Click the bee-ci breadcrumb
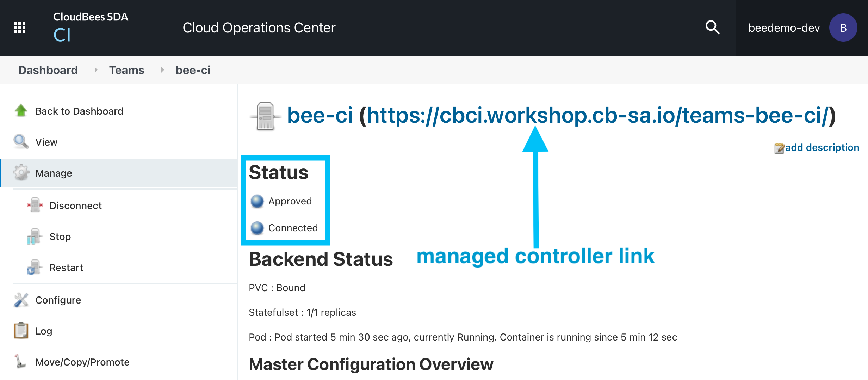Image resolution: width=868 pixels, height=380 pixels. [193, 70]
